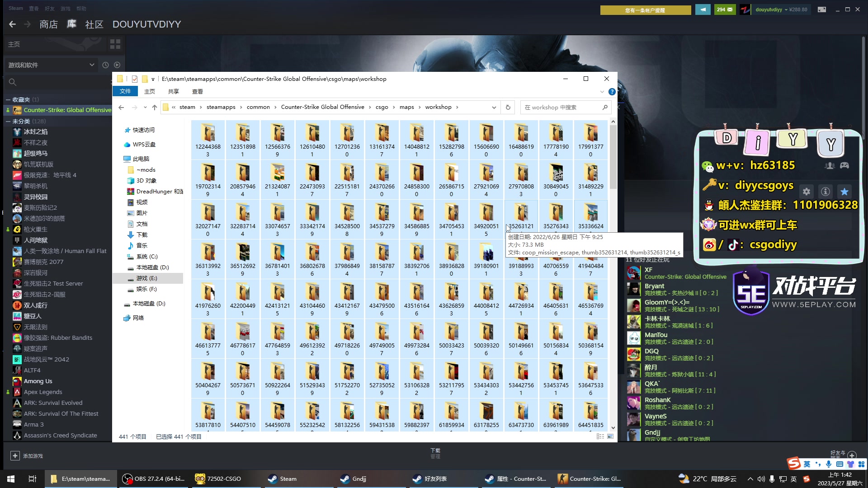Click the quick access new folder icon
The width and height of the screenshot is (868, 488).
point(145,79)
